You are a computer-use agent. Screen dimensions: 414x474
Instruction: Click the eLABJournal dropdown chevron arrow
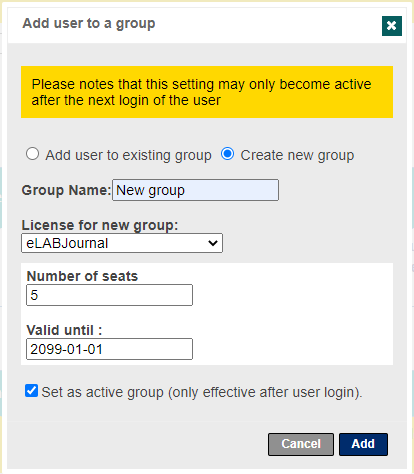(213, 243)
